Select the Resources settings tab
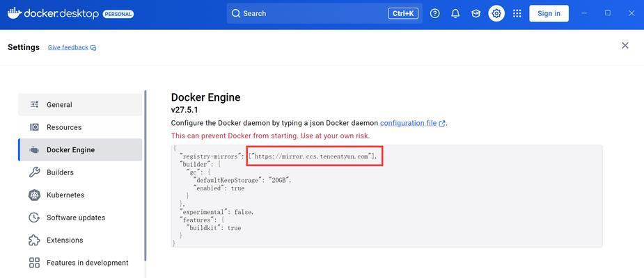 pos(80,127)
